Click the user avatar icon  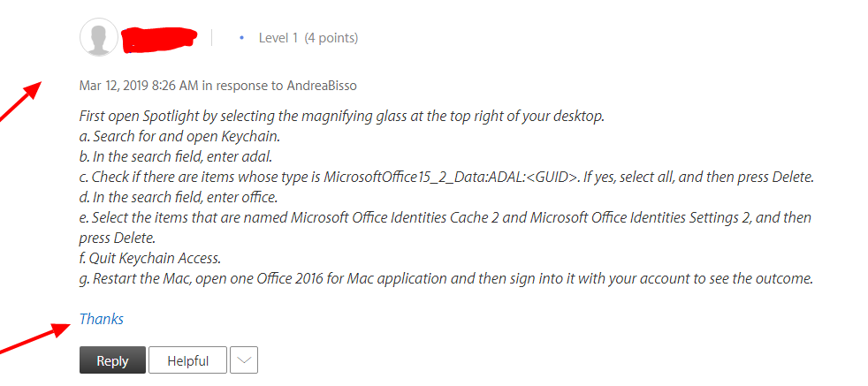pos(99,38)
